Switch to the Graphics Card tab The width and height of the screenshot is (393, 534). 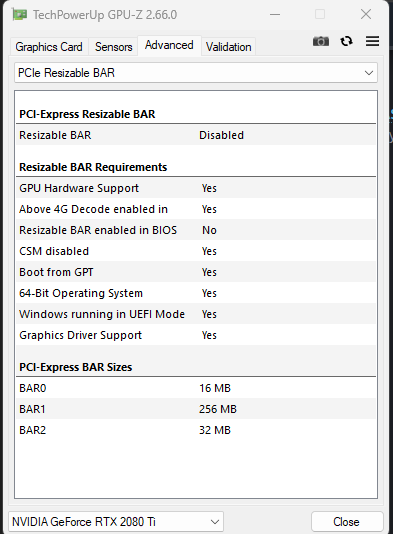pos(49,47)
